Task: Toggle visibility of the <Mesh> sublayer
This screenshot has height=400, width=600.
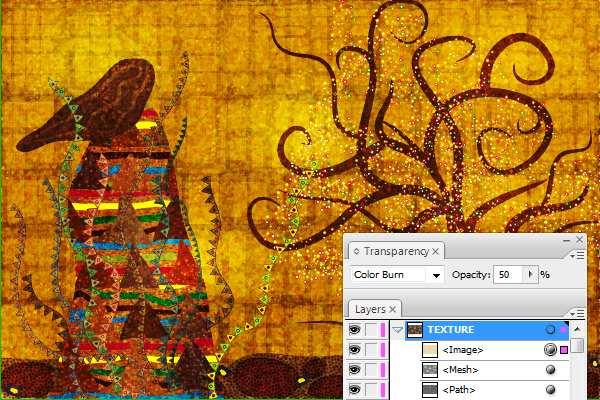Action: (x=355, y=369)
